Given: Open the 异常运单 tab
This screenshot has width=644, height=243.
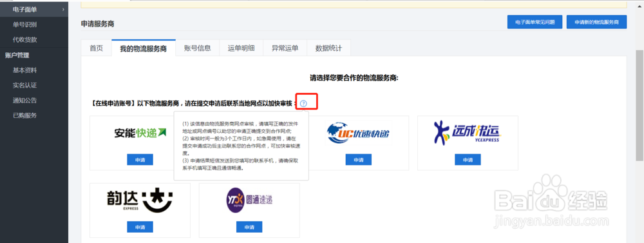Looking at the screenshot, I should 285,48.
